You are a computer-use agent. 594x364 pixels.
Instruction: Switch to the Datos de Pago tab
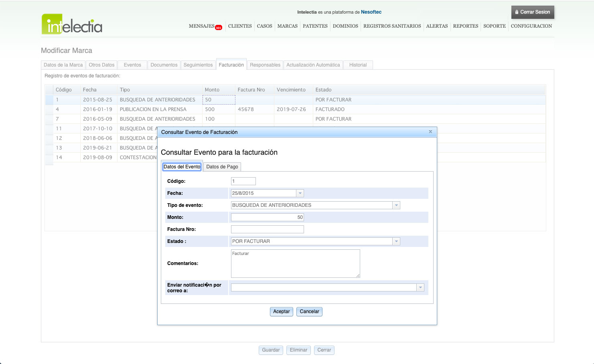click(x=222, y=167)
